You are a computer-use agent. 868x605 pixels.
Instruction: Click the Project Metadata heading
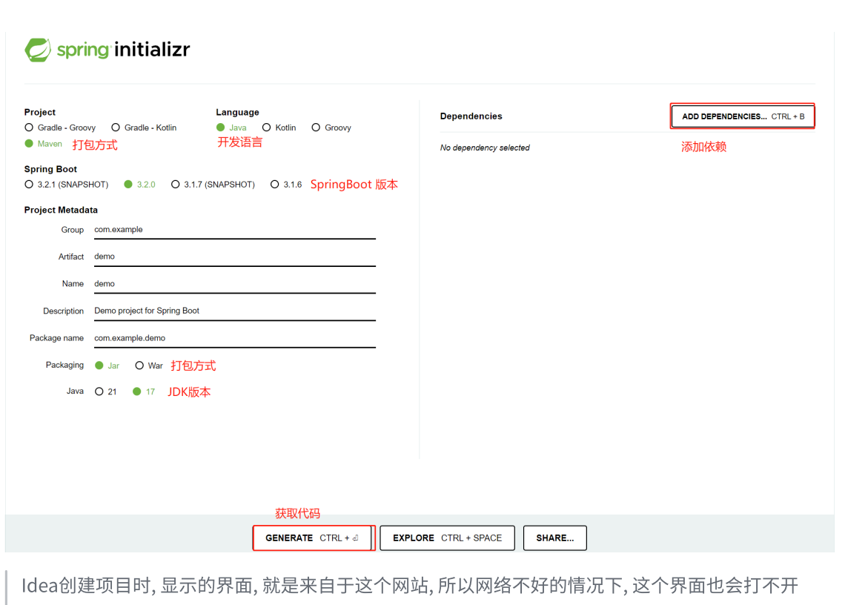61,211
